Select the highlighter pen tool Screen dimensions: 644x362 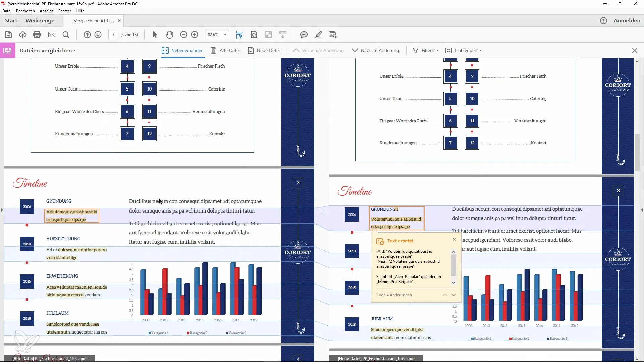[x=318, y=35]
